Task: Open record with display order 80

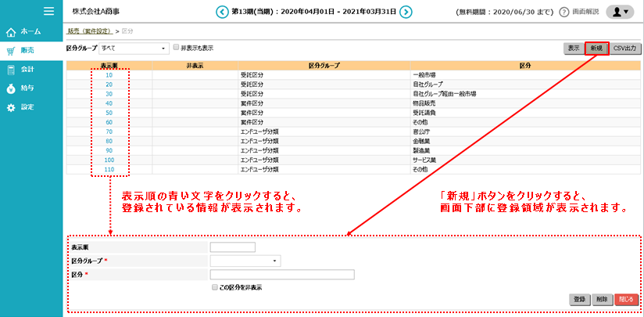Action: [x=109, y=141]
